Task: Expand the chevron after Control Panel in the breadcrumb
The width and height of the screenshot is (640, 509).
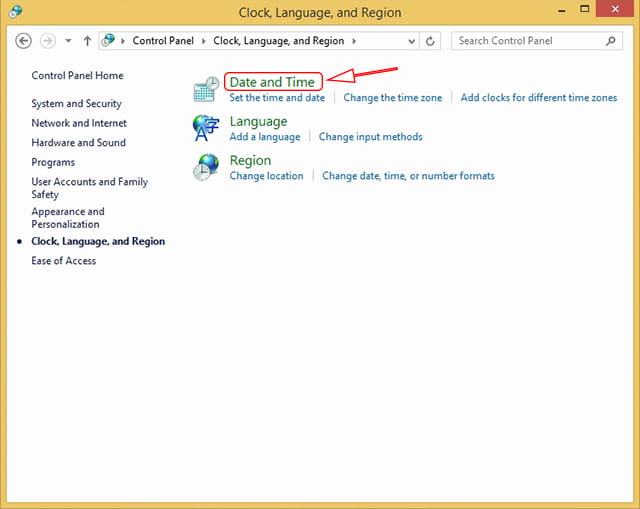Action: coord(203,41)
